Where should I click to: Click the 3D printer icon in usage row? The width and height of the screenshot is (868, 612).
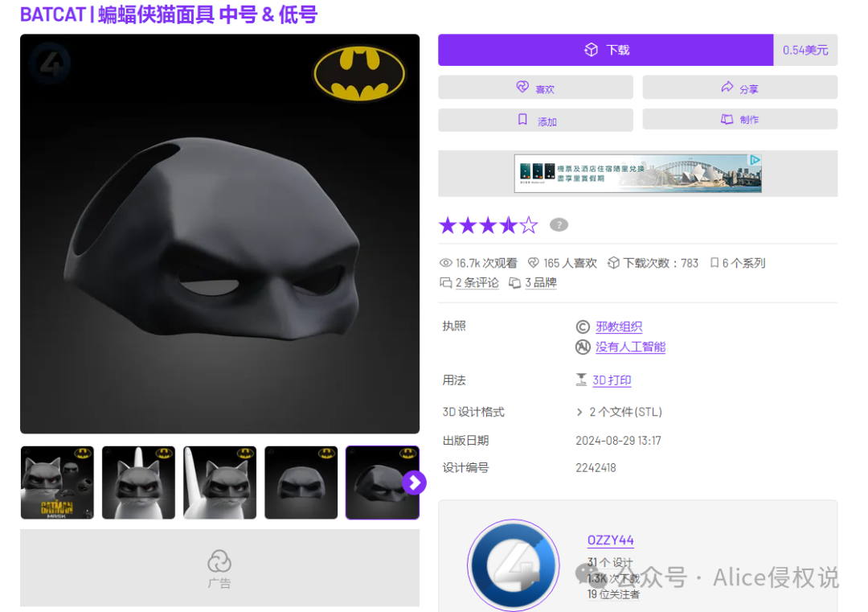click(x=581, y=380)
